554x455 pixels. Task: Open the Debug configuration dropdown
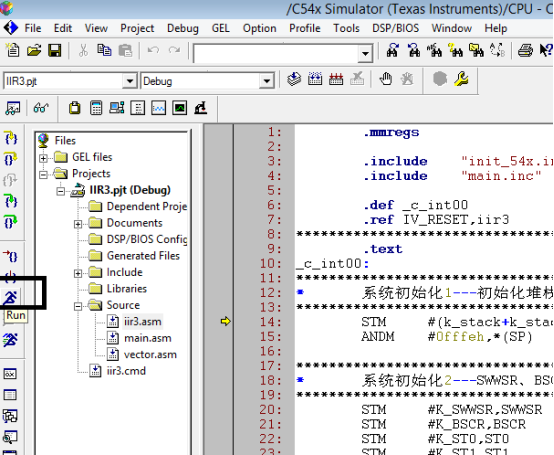266,81
